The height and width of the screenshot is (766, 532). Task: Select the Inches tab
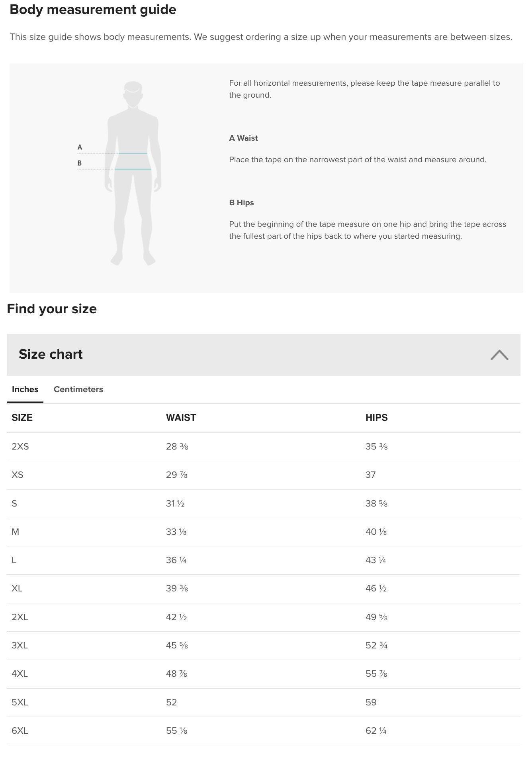point(25,389)
